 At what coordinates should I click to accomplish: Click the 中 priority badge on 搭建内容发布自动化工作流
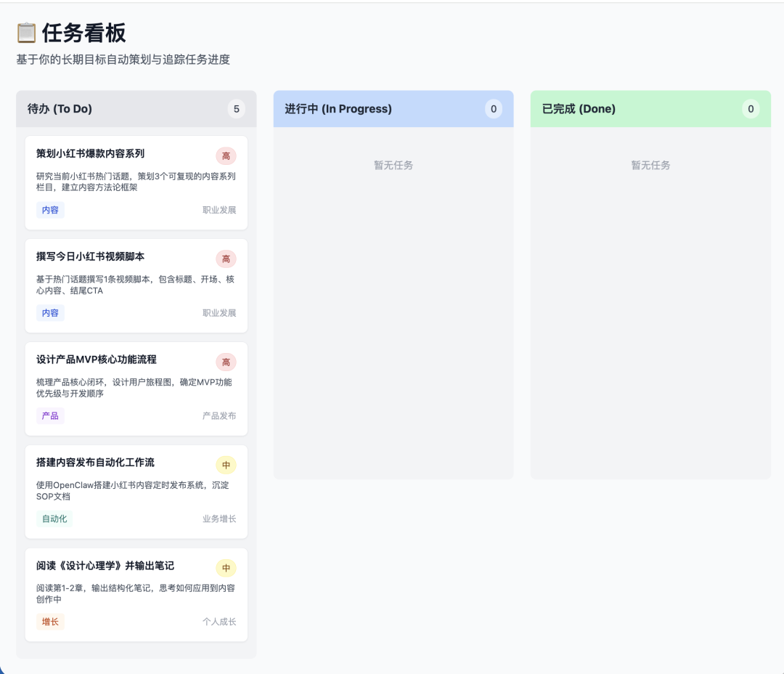(226, 465)
